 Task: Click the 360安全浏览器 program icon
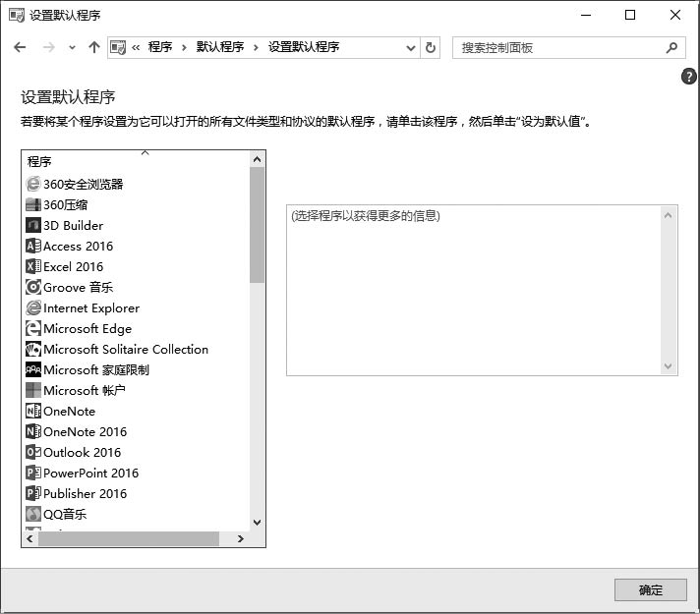tap(33, 184)
